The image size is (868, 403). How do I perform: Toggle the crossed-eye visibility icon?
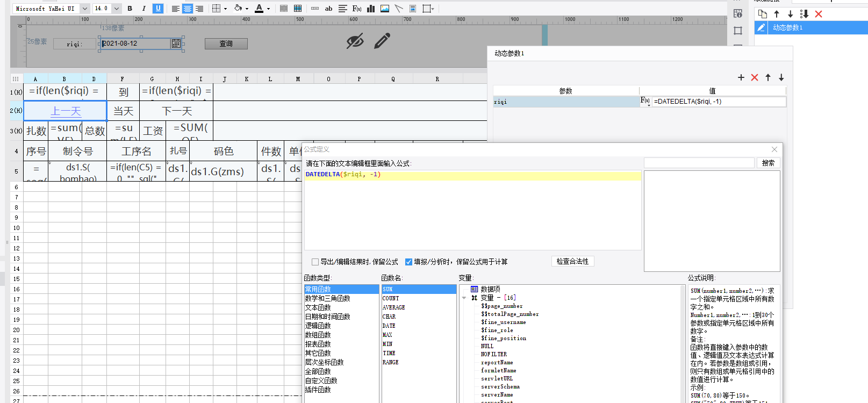click(x=355, y=41)
